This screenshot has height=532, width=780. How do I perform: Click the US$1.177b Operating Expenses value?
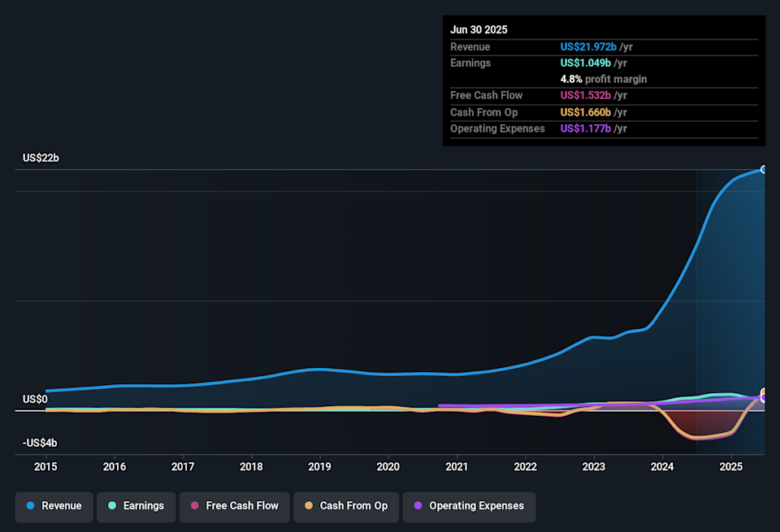(587, 128)
